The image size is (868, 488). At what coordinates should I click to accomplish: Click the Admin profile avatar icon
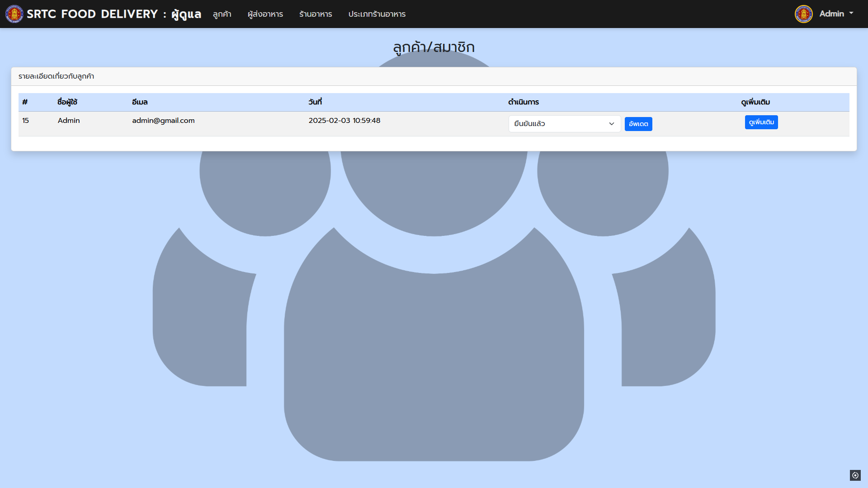[x=803, y=14]
